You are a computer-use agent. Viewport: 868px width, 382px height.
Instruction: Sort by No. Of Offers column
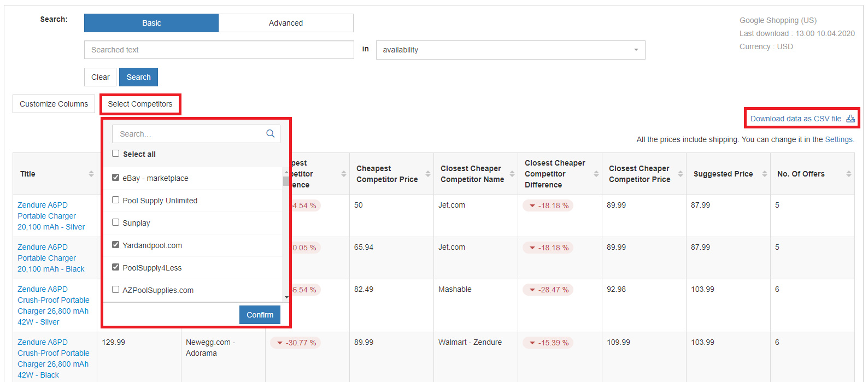click(x=848, y=174)
